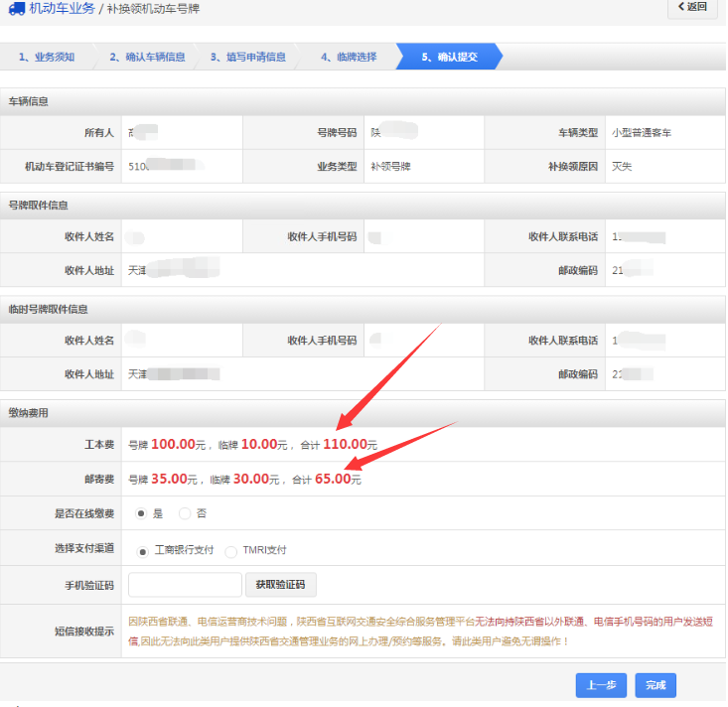Image resolution: width=728 pixels, height=707 pixels.
Task: Submit with the 完成 button
Action: pyautogui.click(x=655, y=685)
